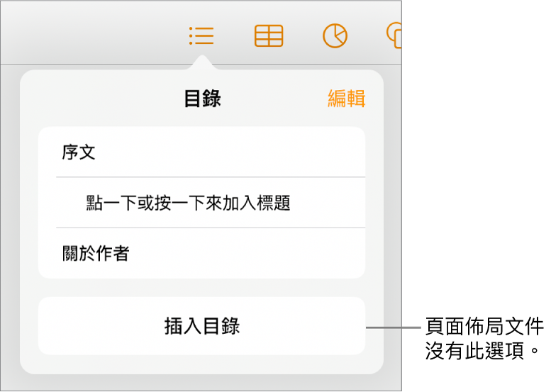This screenshot has width=551, height=392.
Task: Click the callout line beside 插入目錄
Action: (x=394, y=327)
